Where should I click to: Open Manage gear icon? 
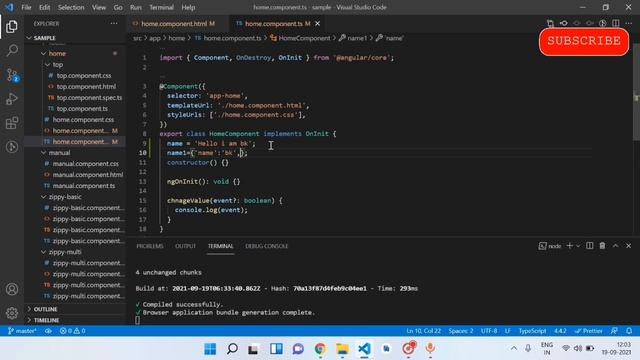(x=12, y=313)
